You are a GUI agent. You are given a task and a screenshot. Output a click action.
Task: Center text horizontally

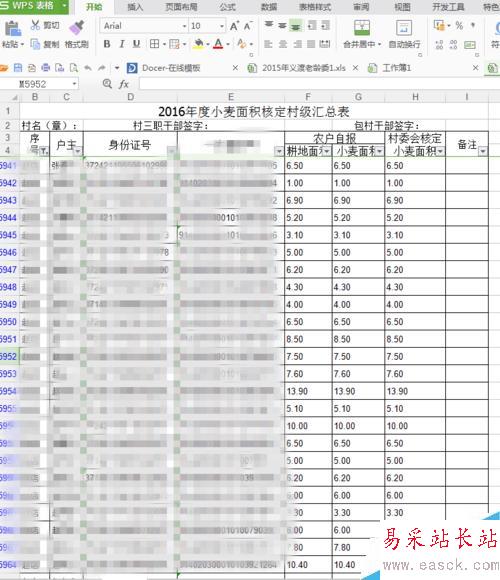[x=283, y=44]
